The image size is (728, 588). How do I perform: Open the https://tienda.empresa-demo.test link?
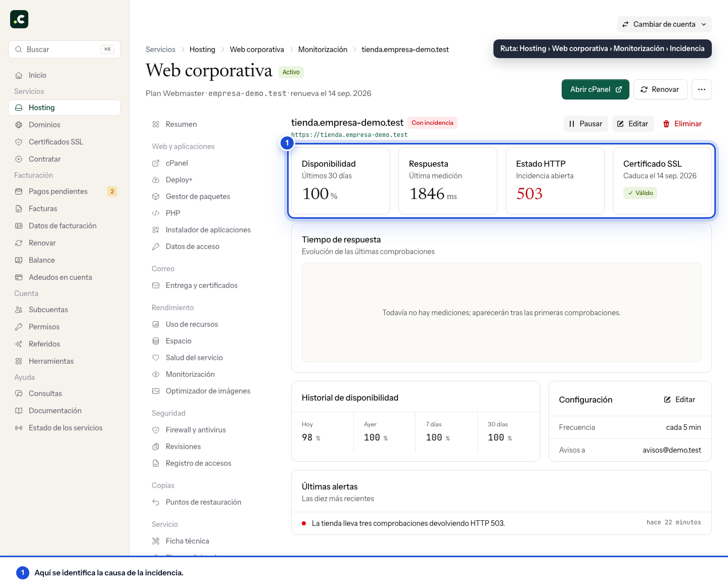[349, 135]
